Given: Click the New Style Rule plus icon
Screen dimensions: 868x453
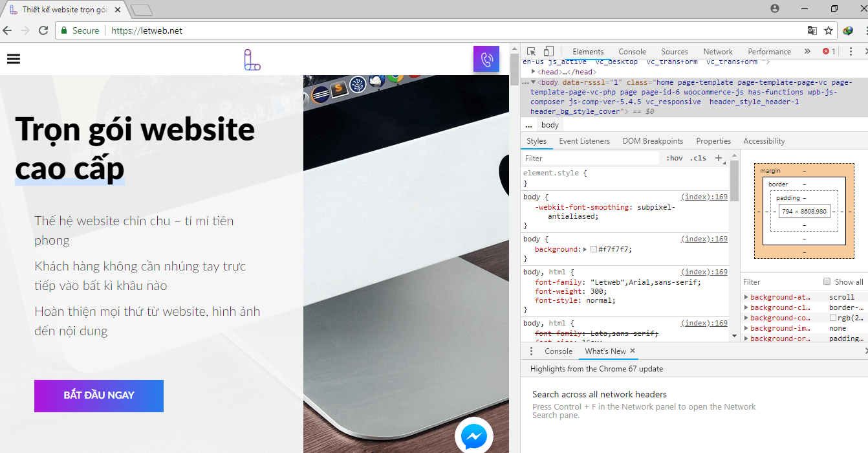Looking at the screenshot, I should [x=718, y=158].
